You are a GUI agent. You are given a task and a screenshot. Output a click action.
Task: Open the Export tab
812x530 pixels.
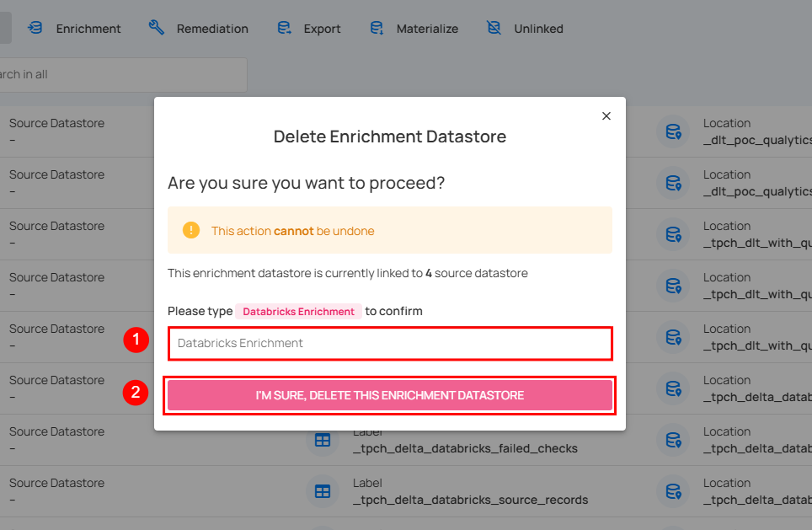(x=309, y=29)
